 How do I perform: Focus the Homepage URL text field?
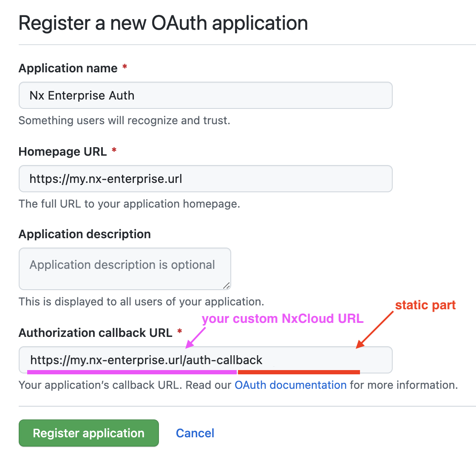point(205,179)
